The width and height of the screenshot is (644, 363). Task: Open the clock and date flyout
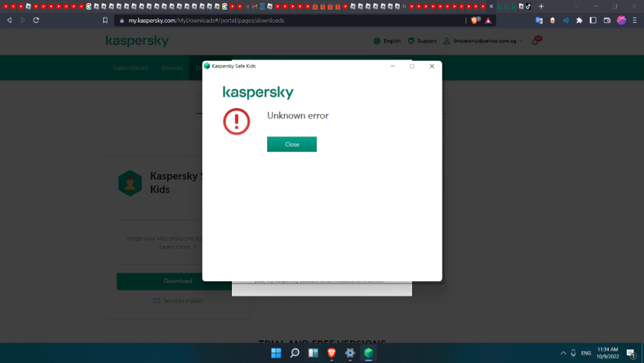click(607, 353)
